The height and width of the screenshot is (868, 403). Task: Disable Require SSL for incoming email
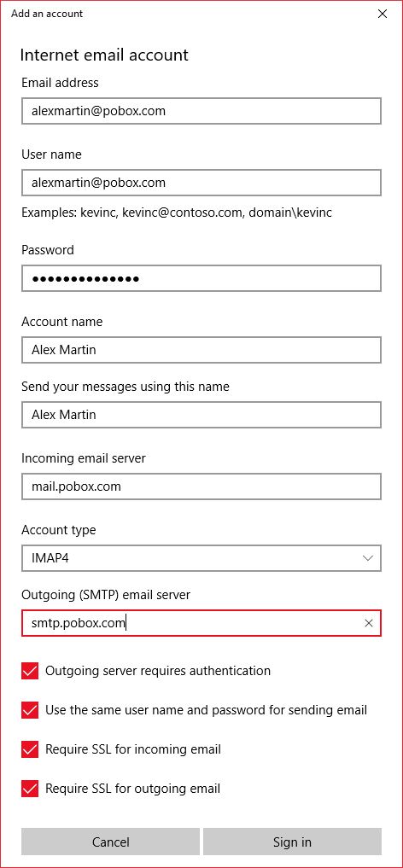(30, 749)
